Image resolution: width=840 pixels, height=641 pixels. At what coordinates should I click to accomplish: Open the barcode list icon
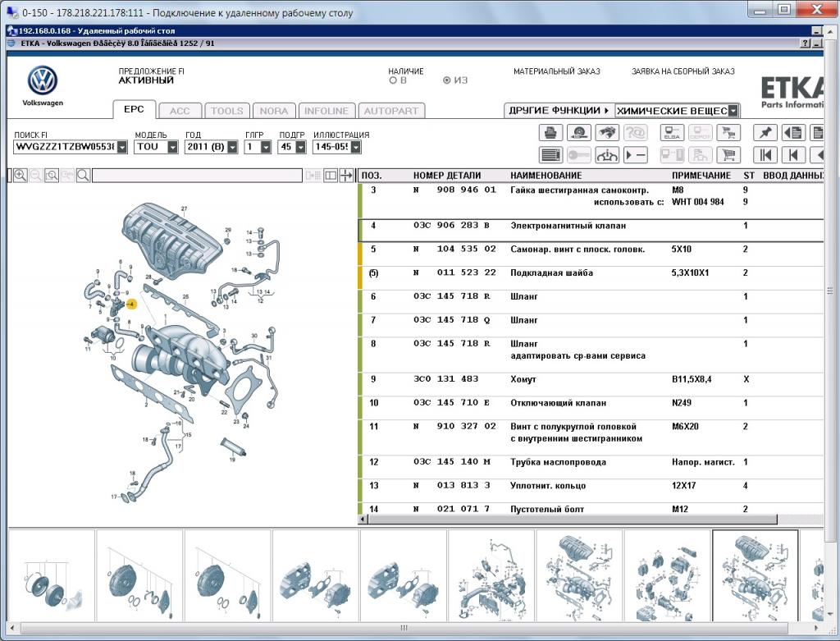click(x=550, y=155)
